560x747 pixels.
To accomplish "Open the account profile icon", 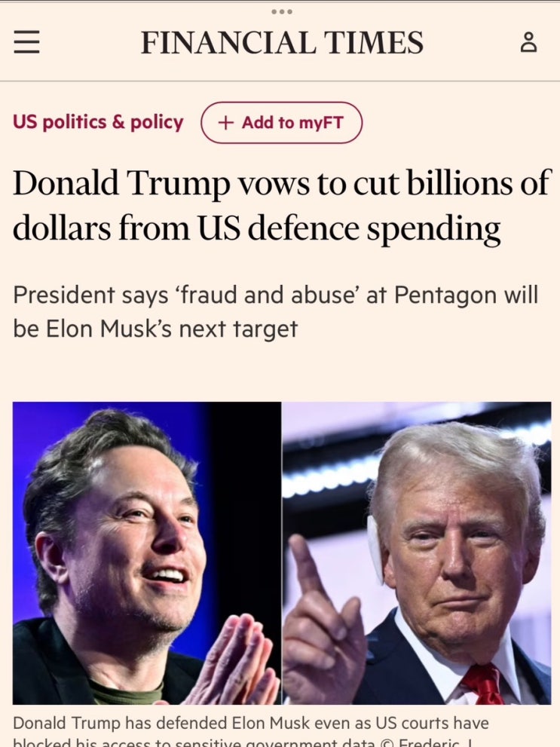I will pos(528,42).
